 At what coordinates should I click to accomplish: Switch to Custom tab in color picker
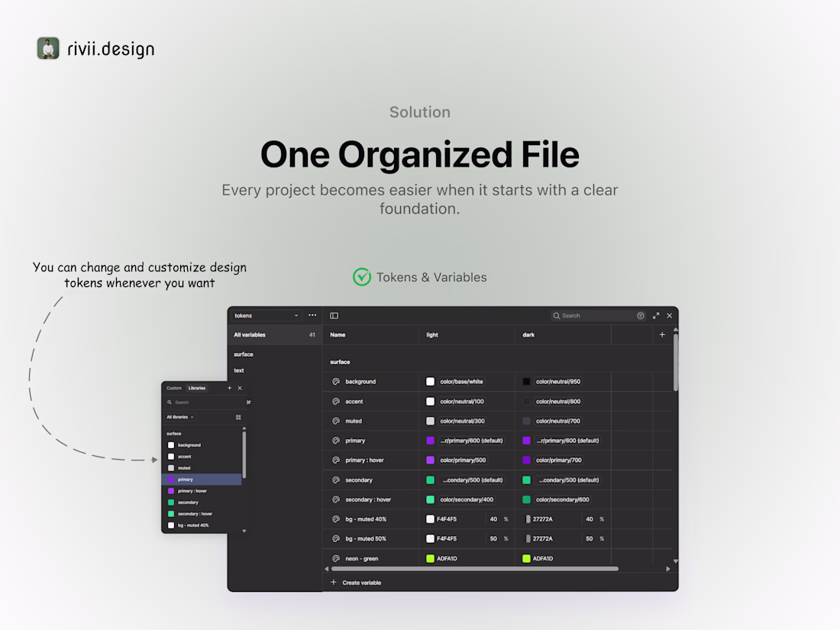click(x=174, y=388)
